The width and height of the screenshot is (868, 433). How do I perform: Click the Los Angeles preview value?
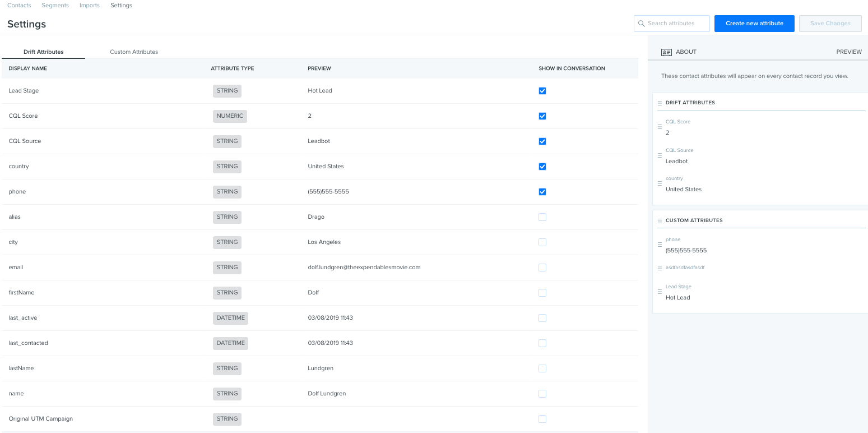tap(324, 242)
